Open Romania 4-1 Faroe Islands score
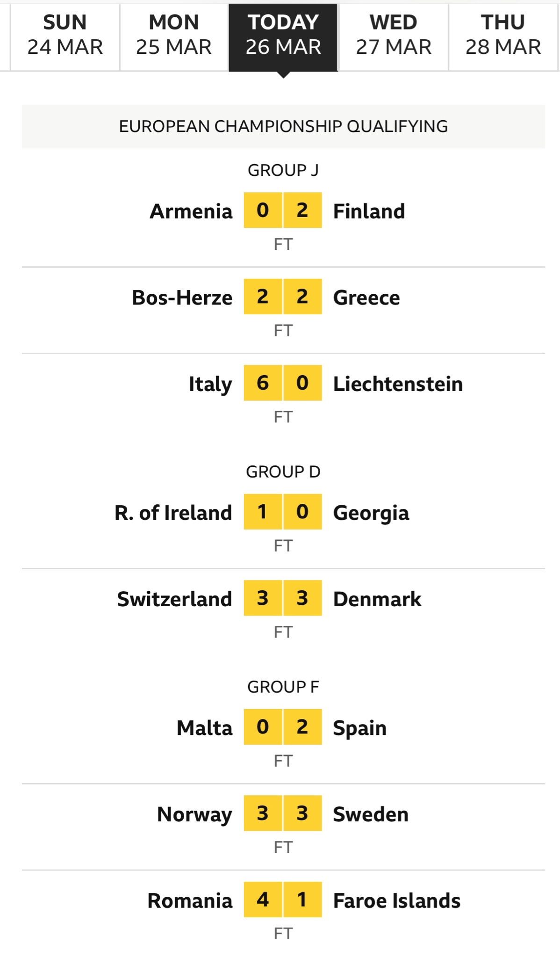Screen dimensions: 560x958 click(x=283, y=900)
